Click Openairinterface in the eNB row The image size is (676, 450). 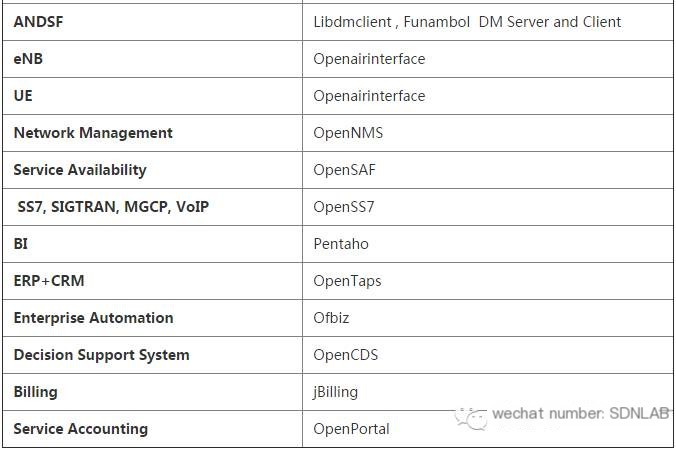point(369,59)
